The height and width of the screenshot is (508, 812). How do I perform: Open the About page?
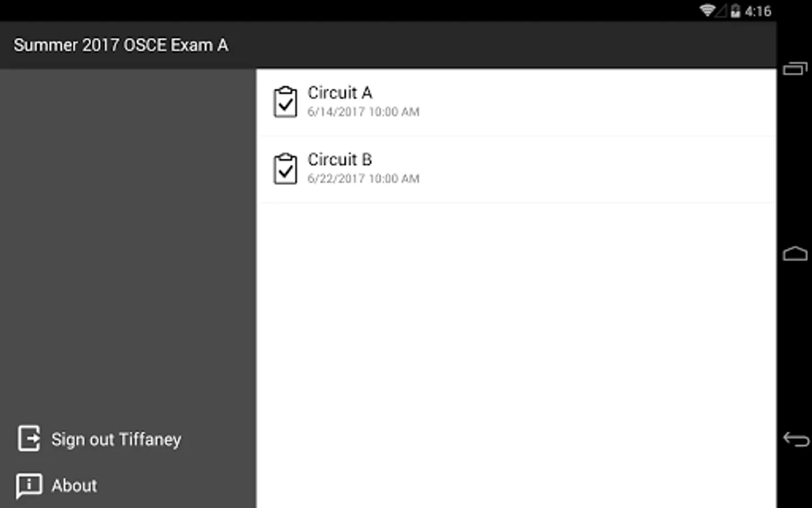(x=74, y=485)
